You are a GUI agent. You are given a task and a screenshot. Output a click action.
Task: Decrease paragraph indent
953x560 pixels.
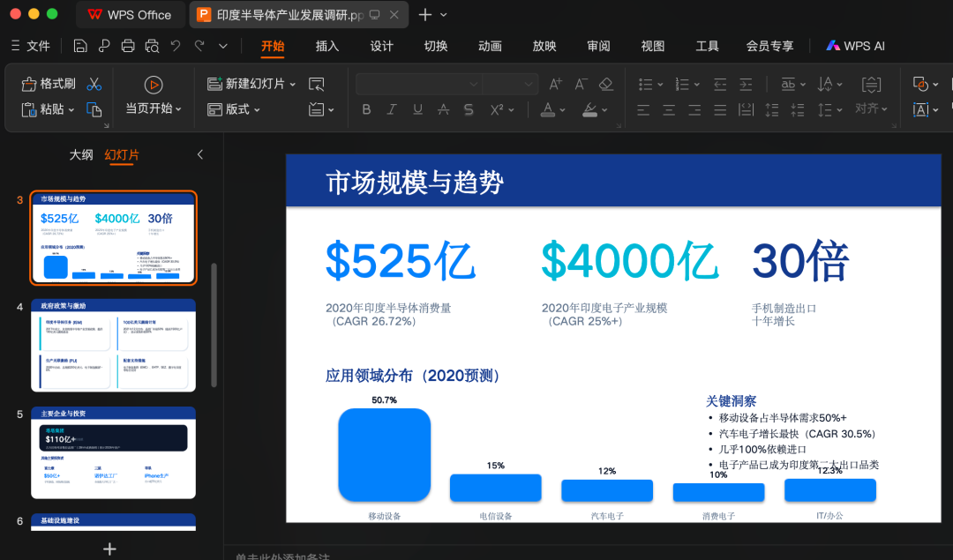(720, 85)
